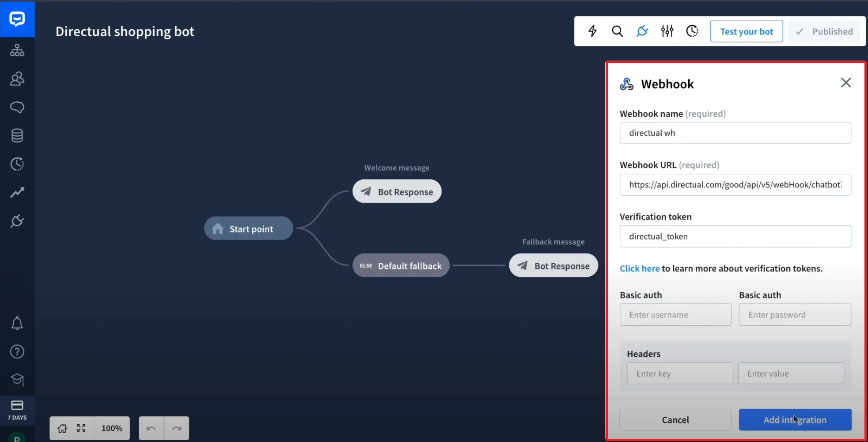Click the lightning bolt icon in top toolbar
868x442 pixels.
coord(592,31)
